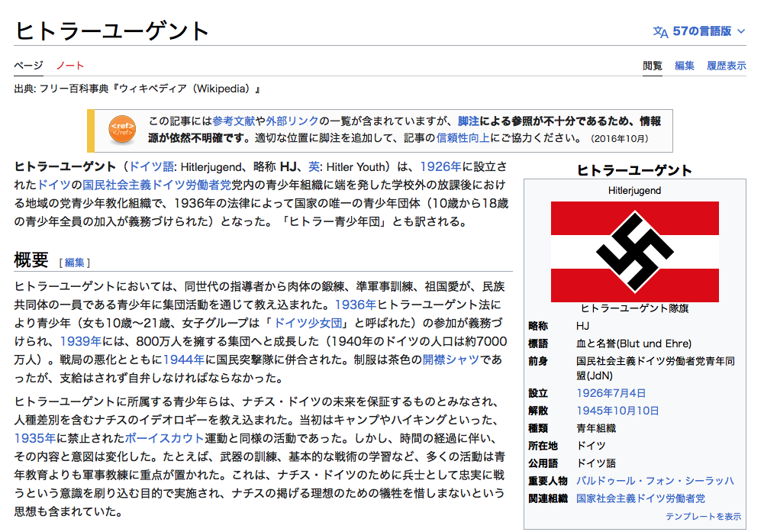Follow the ドイツ語 link before Hitlerjugend
The width and height of the screenshot is (764, 532).
pos(152,167)
